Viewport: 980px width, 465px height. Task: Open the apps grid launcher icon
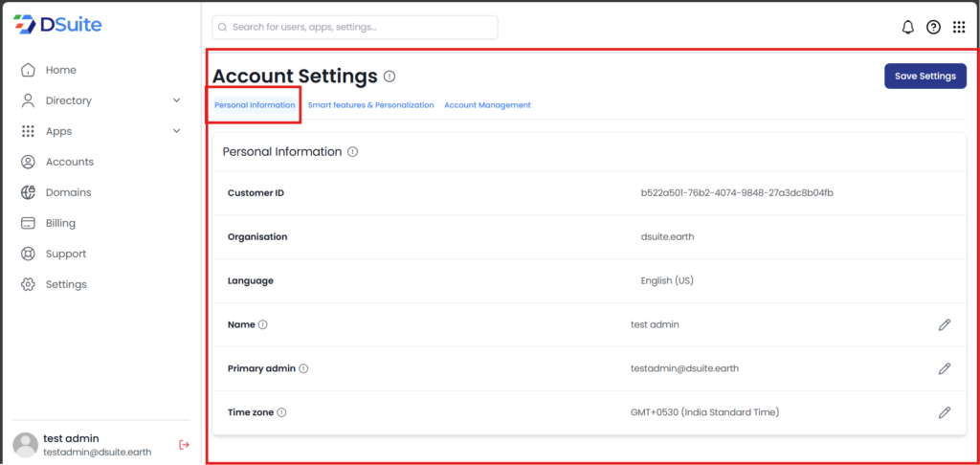coord(959,27)
